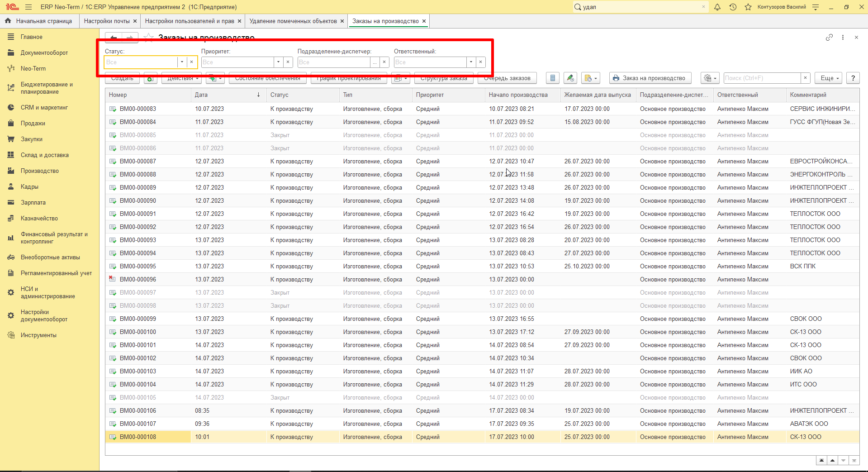868x472 pixels.
Task: Clear the Ответственный filter with its X
Action: pyautogui.click(x=480, y=62)
